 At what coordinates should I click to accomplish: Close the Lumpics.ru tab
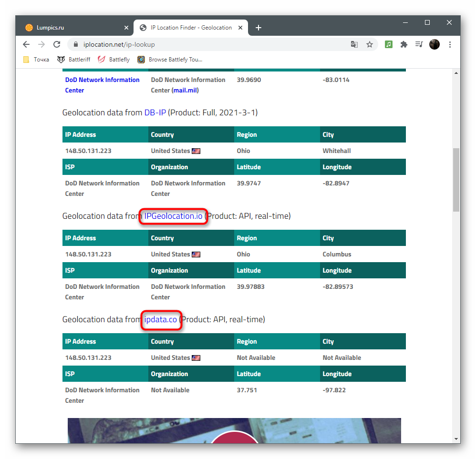(x=126, y=28)
